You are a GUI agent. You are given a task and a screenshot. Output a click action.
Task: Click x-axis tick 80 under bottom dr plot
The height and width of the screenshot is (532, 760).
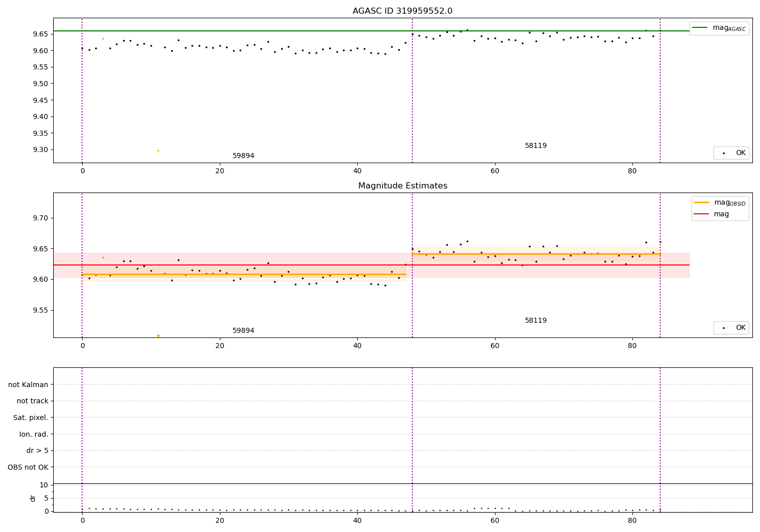pyautogui.click(x=632, y=521)
